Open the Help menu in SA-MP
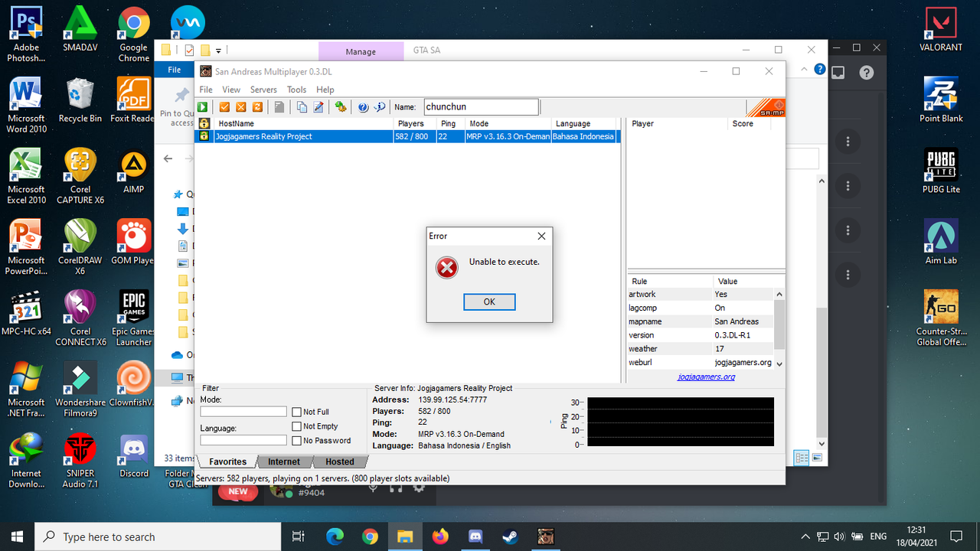980x551 pixels. click(x=325, y=90)
